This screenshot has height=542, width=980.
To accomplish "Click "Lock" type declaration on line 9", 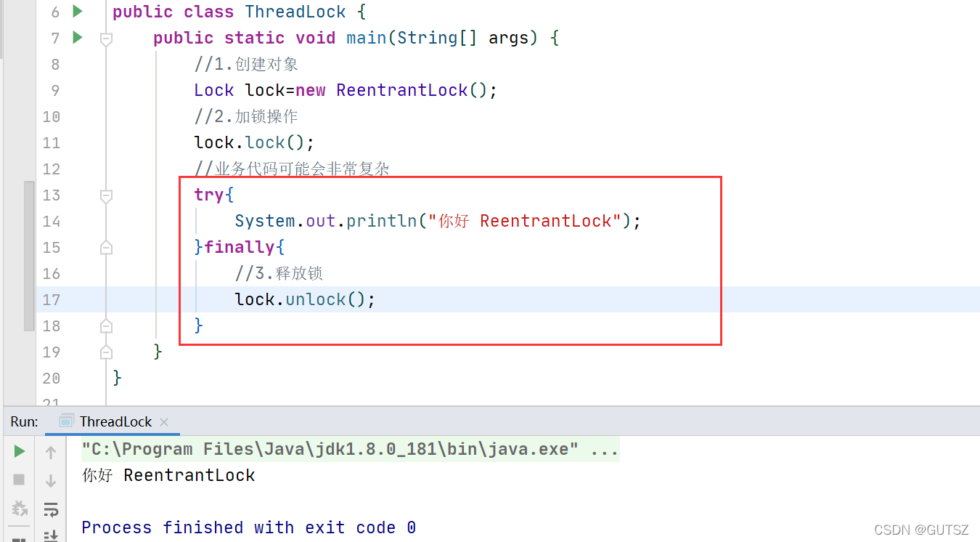I will [214, 90].
